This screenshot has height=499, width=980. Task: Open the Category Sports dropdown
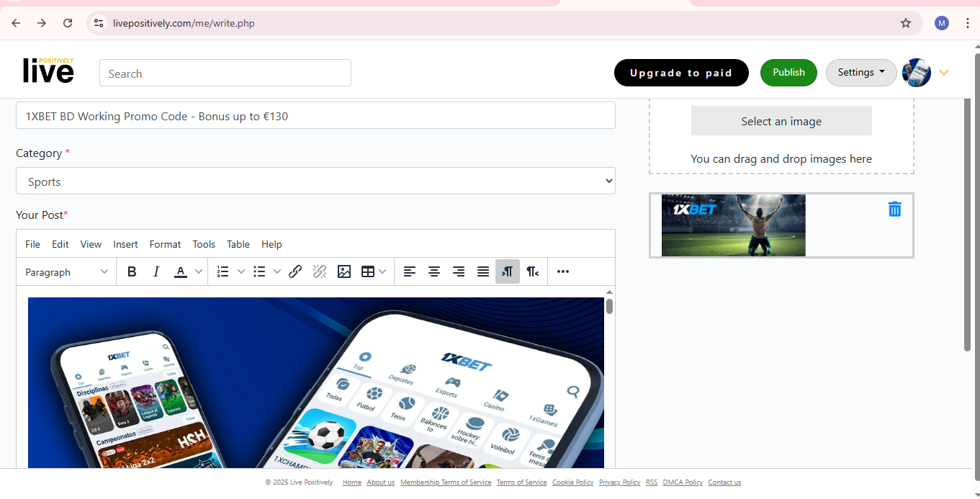point(315,181)
